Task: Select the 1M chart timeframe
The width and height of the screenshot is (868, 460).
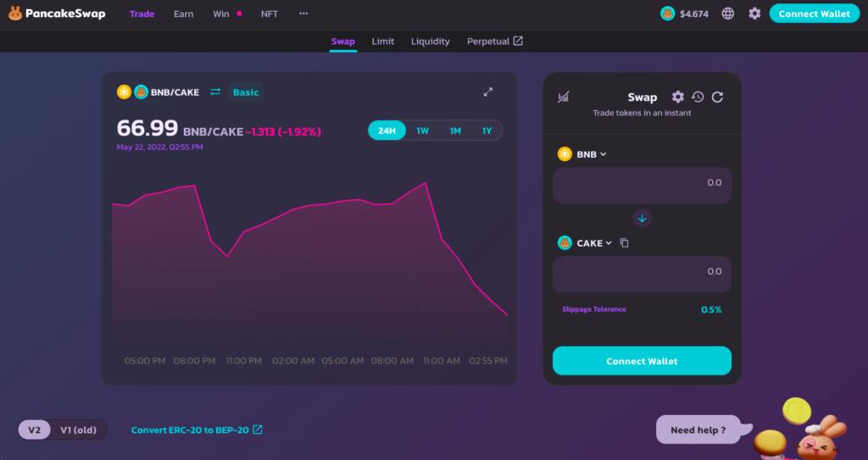Action: click(x=455, y=130)
